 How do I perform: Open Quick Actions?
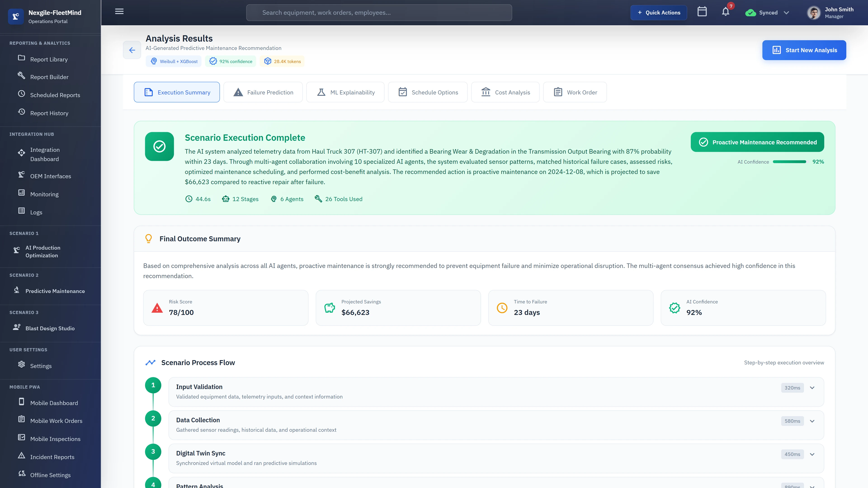[x=658, y=12]
